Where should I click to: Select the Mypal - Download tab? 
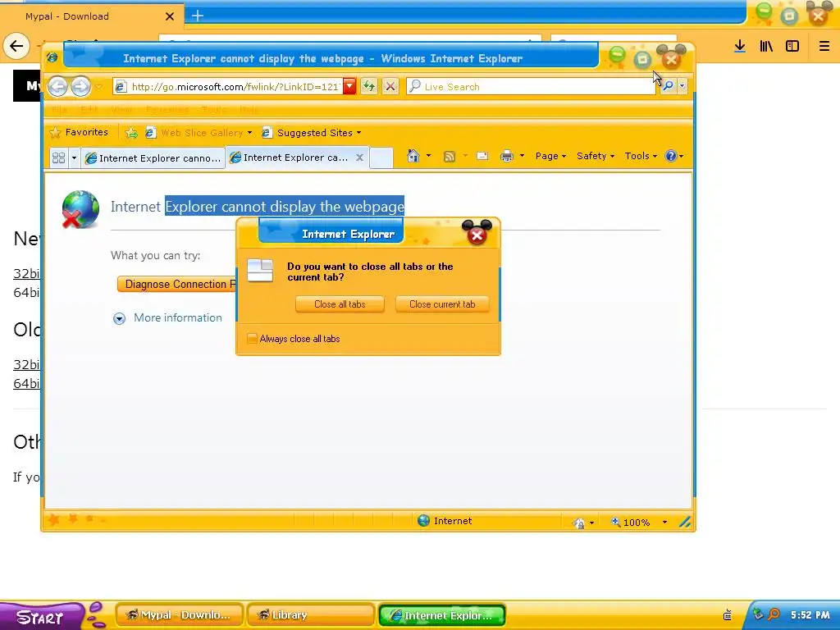(x=91, y=16)
